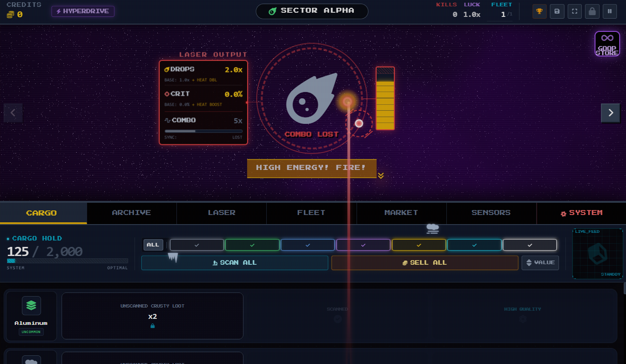Click the KILLS counter value
This screenshot has height=364, width=626.
455,15
